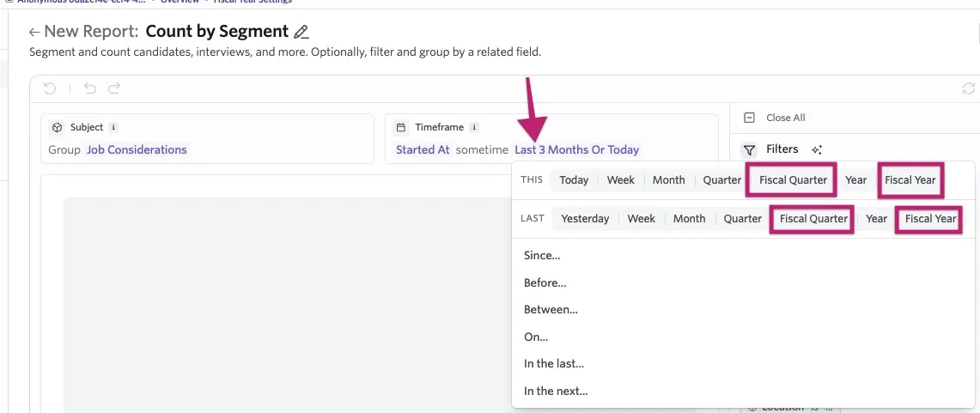The width and height of the screenshot is (980, 413).
Task: Open the Job Considerations subject selector
Action: pyautogui.click(x=137, y=150)
